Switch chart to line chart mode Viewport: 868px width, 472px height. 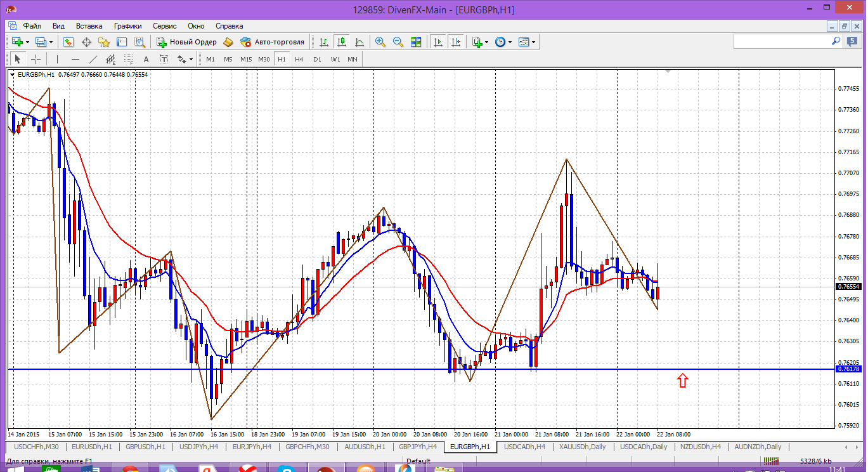pos(360,42)
